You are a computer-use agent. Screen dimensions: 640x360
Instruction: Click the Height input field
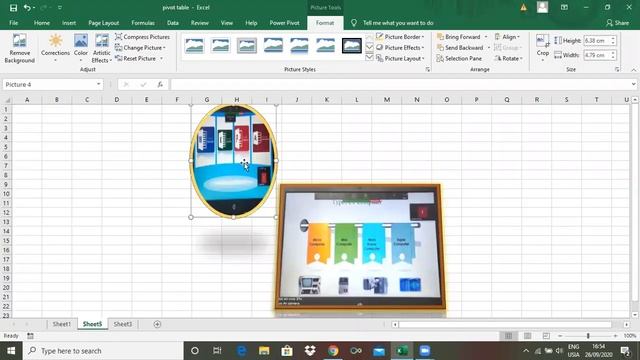tap(596, 41)
